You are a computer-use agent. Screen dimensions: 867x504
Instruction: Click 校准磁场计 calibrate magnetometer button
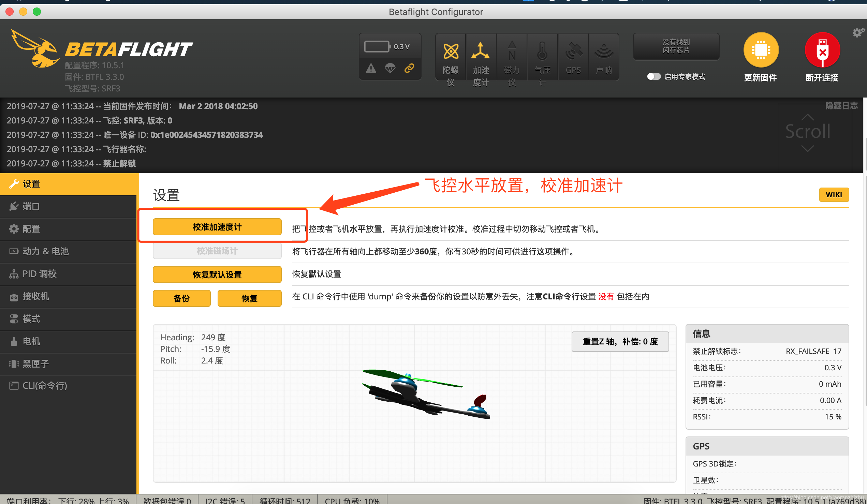(x=217, y=251)
